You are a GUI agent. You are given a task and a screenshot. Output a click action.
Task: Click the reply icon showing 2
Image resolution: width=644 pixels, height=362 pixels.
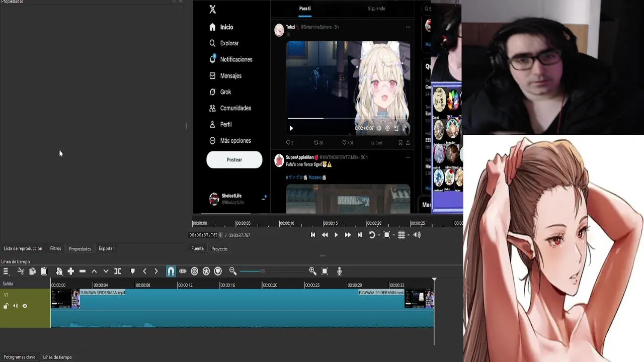coord(288,143)
